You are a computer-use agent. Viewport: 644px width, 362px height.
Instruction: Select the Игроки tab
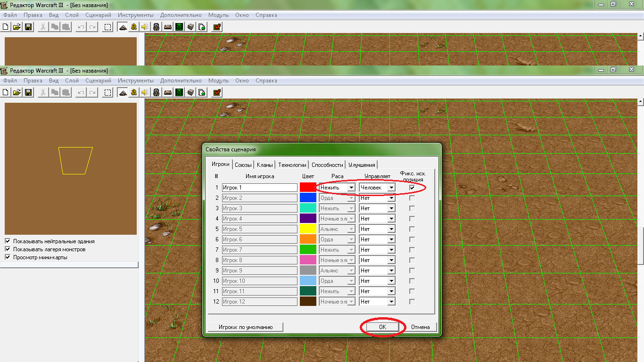(x=221, y=164)
